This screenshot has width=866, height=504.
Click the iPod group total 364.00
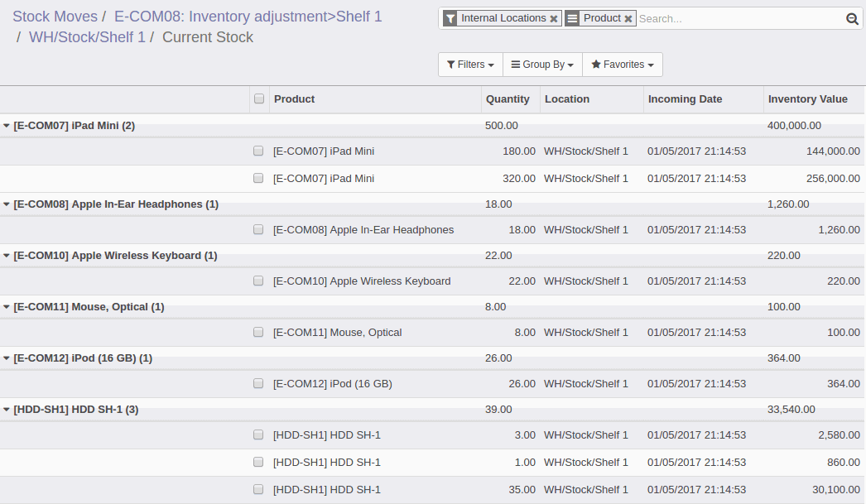784,358
